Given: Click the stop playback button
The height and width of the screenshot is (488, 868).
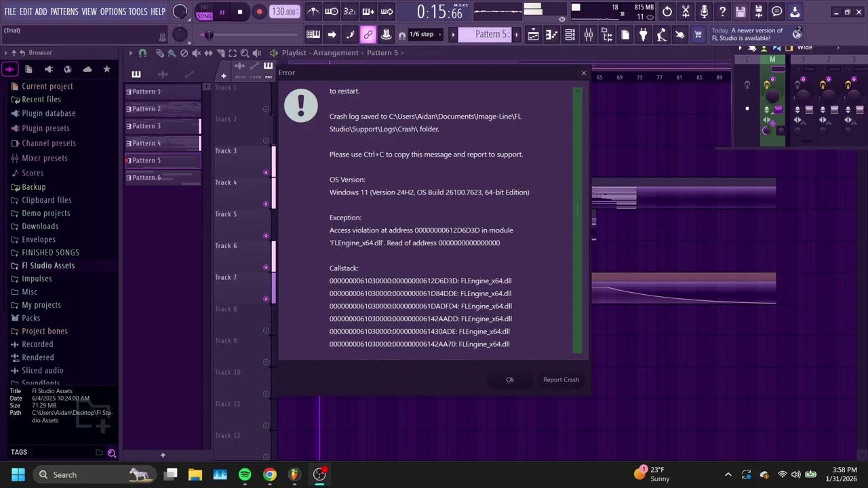Looking at the screenshot, I should coord(240,12).
